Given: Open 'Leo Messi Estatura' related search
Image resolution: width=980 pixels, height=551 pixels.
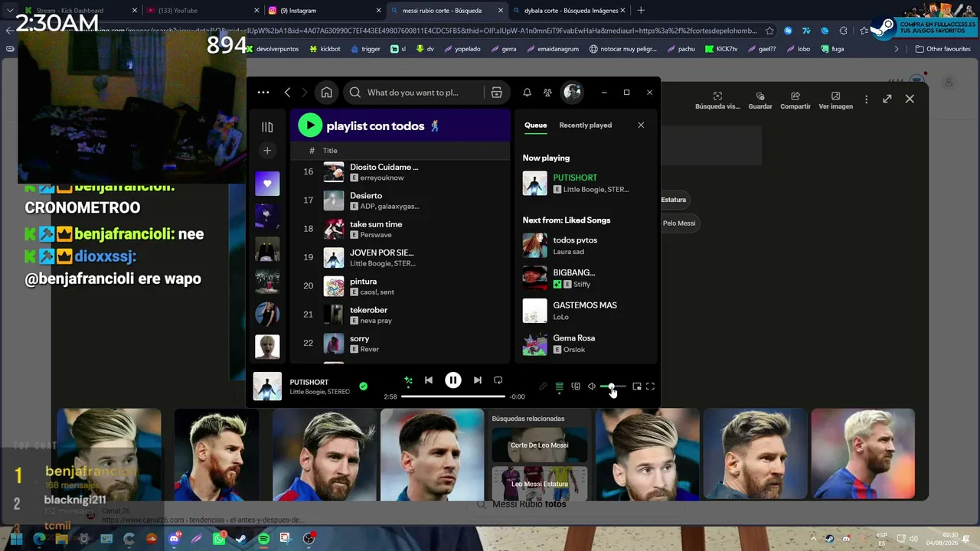Looking at the screenshot, I should click(x=540, y=484).
